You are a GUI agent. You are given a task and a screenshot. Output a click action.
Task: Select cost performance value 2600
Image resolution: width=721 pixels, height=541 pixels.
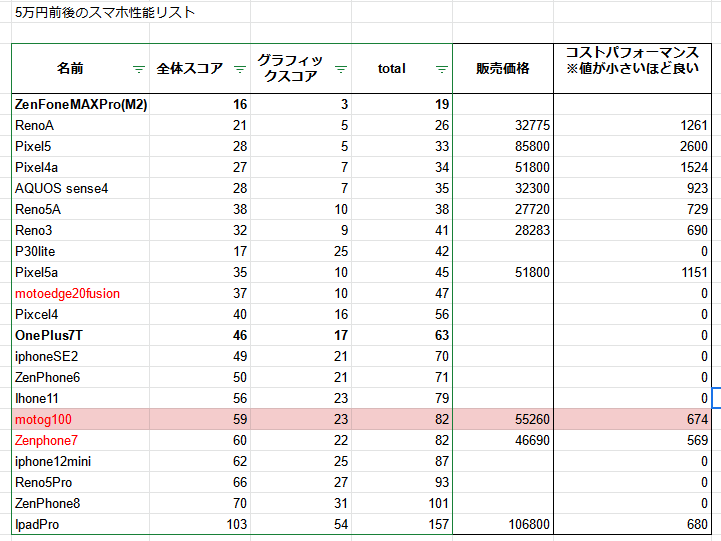coord(637,146)
